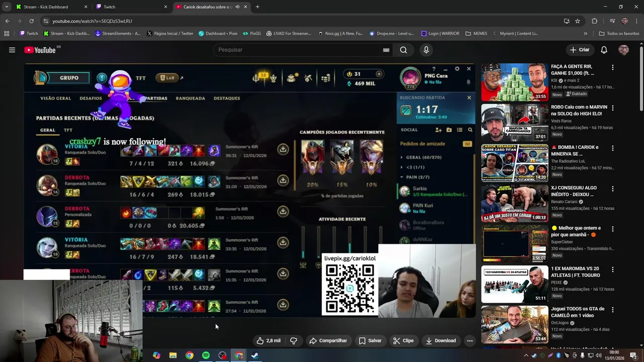644x362 pixels.
Task: Share the video with Compartilhar
Action: [328, 340]
